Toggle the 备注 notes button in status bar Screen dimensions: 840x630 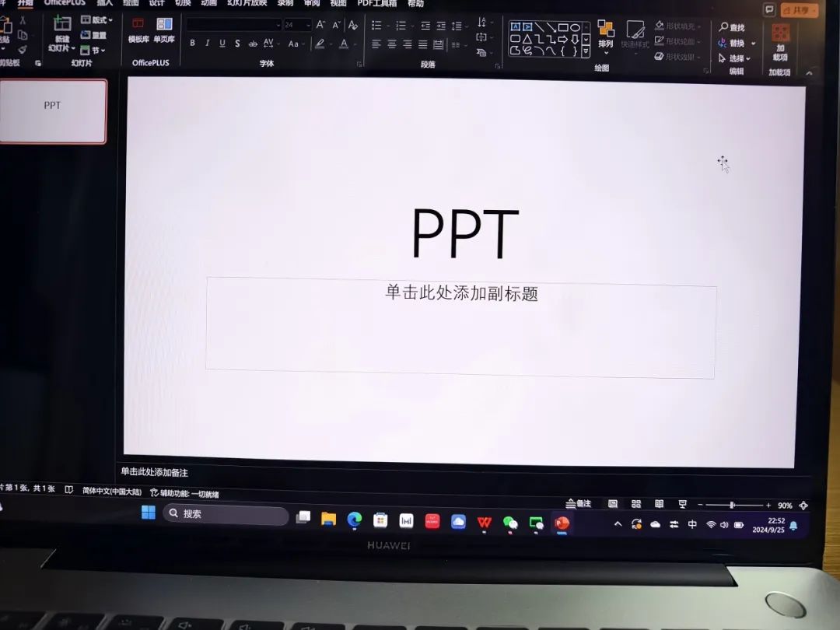pyautogui.click(x=579, y=503)
